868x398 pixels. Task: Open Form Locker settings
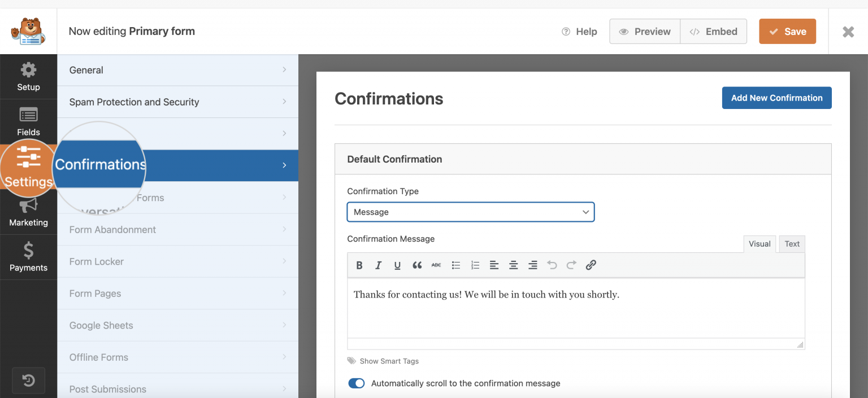[x=178, y=261]
